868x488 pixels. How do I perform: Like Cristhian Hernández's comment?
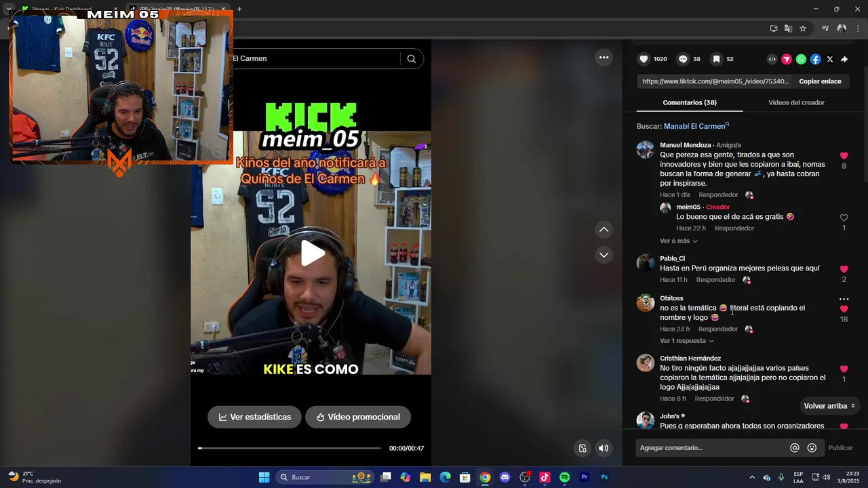[x=844, y=369]
